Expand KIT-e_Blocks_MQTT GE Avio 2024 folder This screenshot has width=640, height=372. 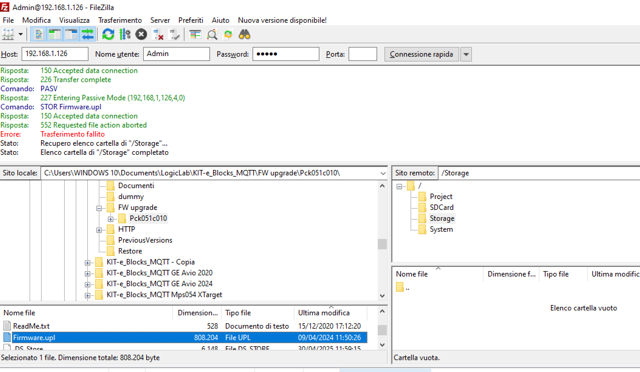87,285
